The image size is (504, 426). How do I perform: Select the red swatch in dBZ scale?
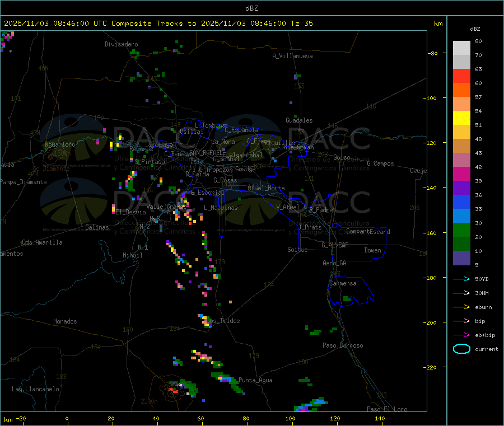(x=461, y=76)
